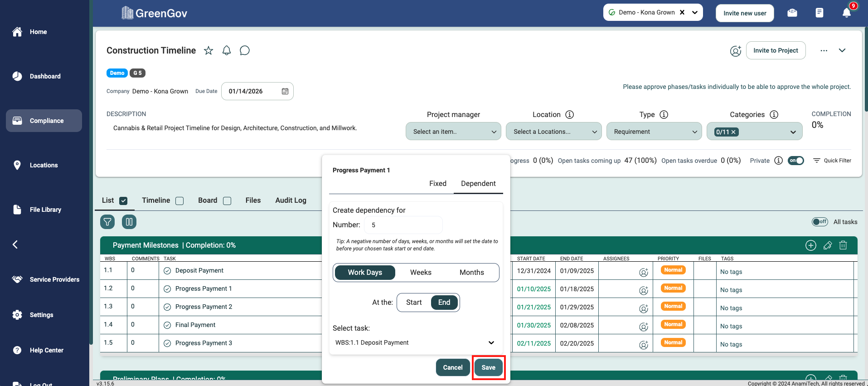This screenshot has height=386, width=868.
Task: Turn off the Private toggle
Action: point(796,161)
